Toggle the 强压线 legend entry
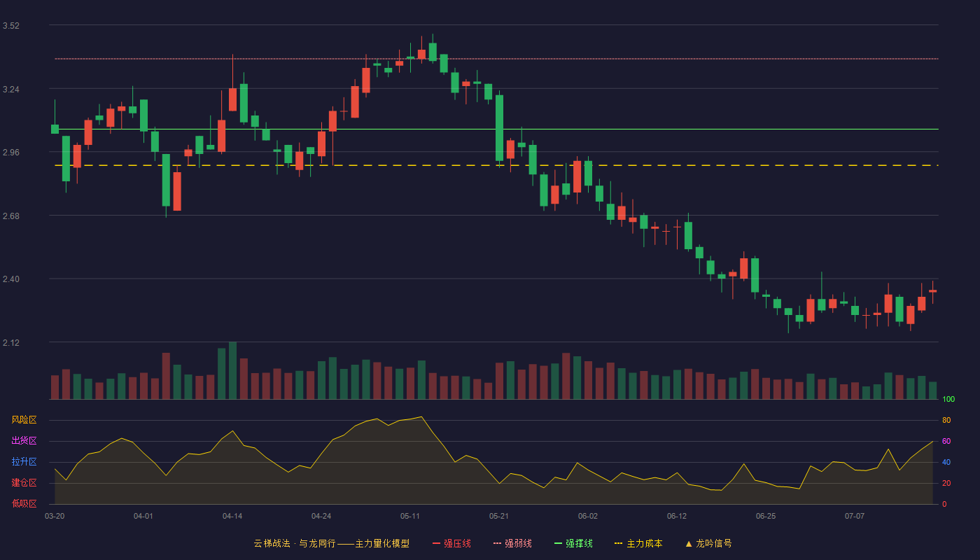The width and height of the screenshot is (980, 560). (451, 543)
